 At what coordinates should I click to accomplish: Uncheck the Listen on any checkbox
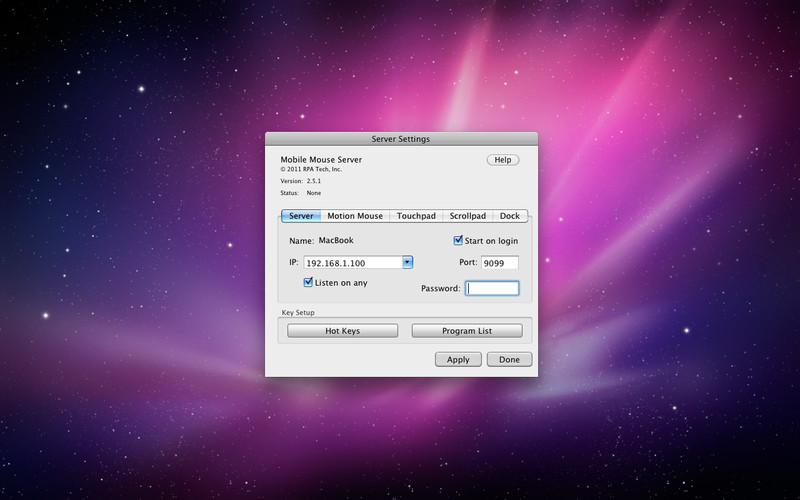(x=309, y=282)
